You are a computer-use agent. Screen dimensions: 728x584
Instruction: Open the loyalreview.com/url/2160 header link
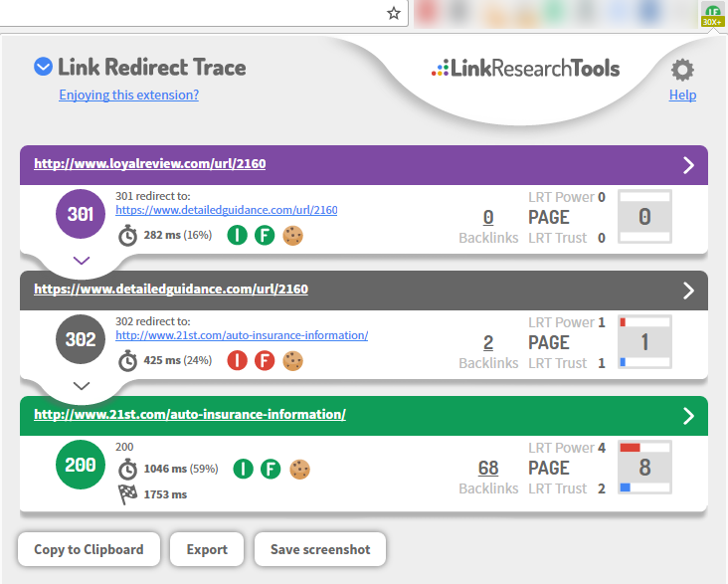pos(150,163)
